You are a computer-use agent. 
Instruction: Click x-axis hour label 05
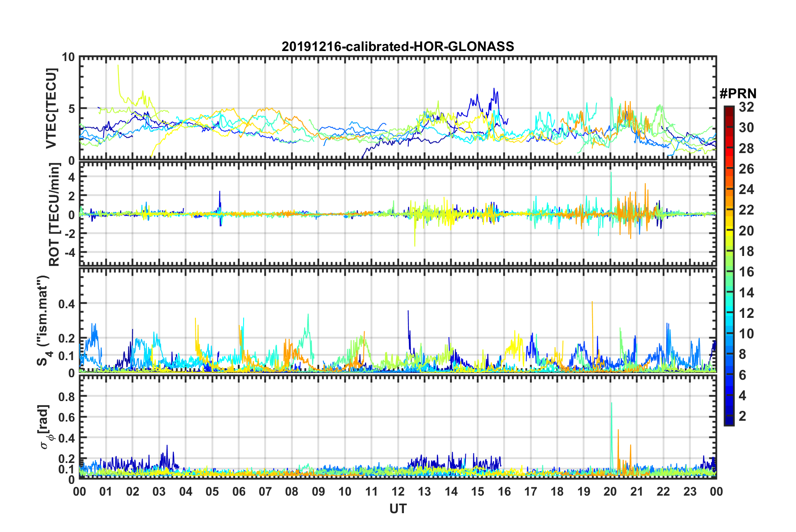pyautogui.click(x=212, y=491)
